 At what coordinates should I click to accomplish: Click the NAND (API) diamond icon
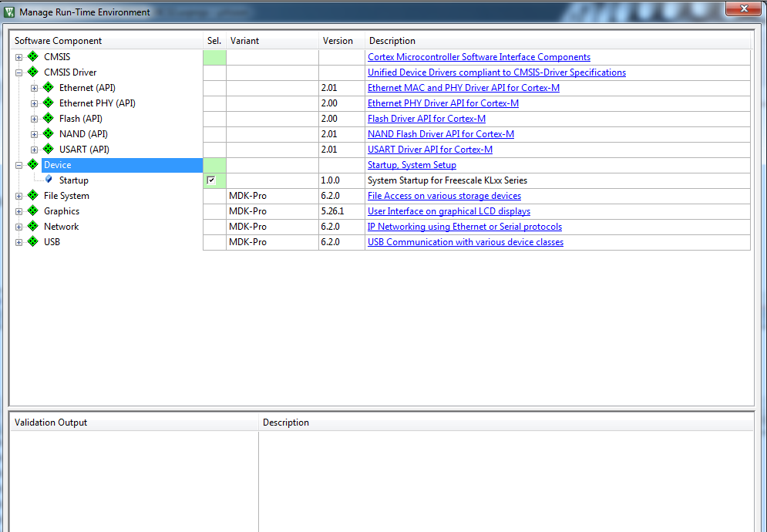(x=48, y=133)
